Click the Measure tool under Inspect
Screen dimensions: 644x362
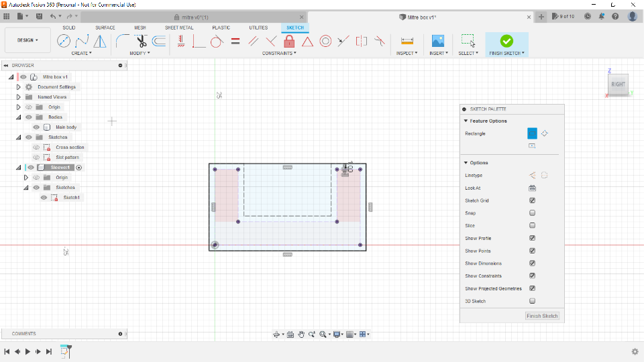point(407,42)
